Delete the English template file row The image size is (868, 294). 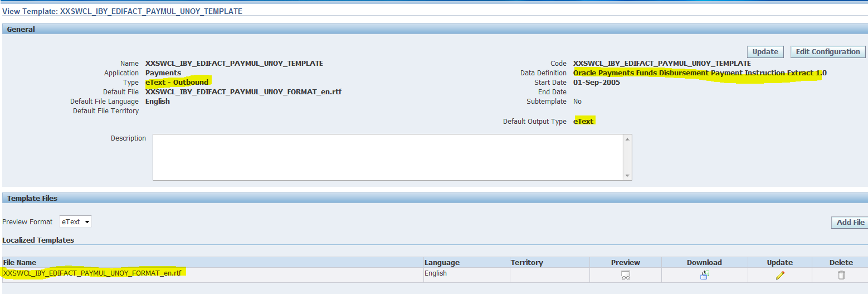841,275
